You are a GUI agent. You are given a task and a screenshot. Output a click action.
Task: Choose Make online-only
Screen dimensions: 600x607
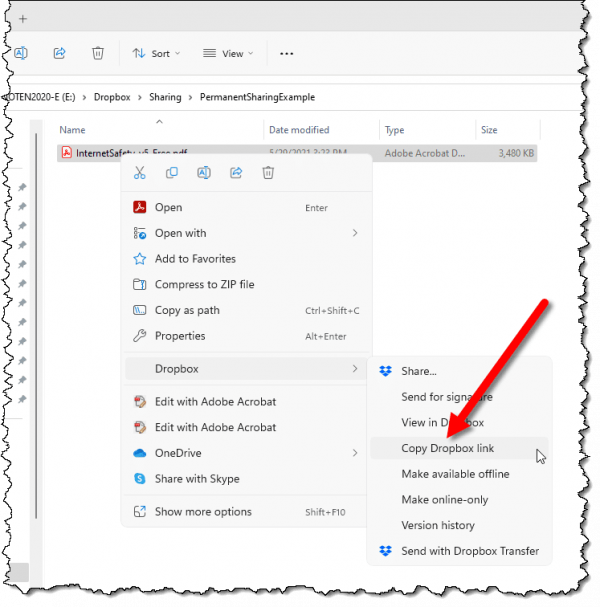[459, 500]
